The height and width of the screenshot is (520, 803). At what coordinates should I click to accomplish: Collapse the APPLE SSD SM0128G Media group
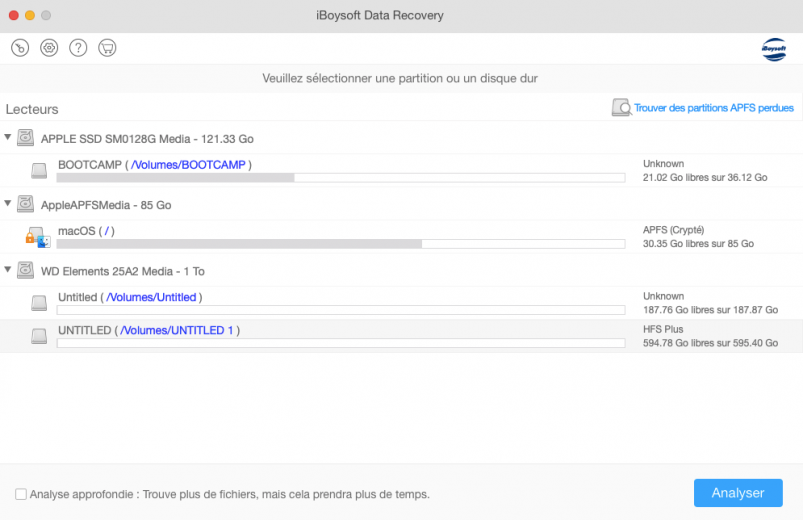tap(8, 137)
